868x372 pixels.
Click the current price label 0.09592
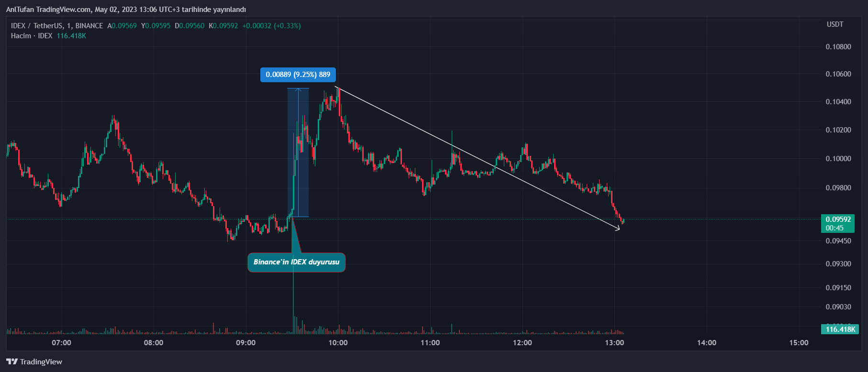[838, 219]
